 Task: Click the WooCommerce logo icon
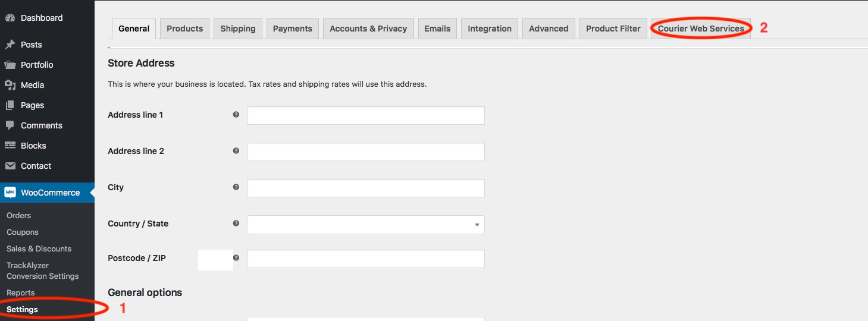[10, 193]
